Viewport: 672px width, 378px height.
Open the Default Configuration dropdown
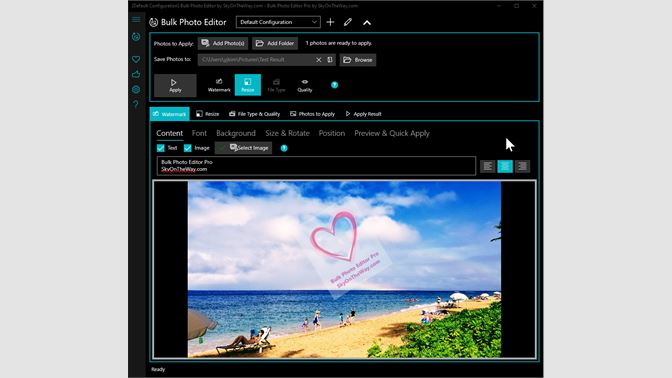(278, 22)
